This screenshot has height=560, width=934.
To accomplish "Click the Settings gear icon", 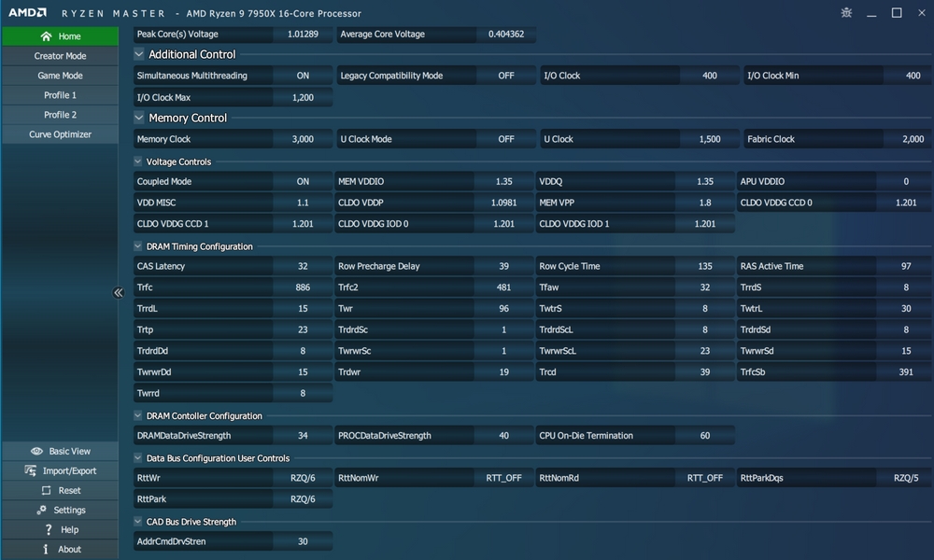I will (x=41, y=510).
